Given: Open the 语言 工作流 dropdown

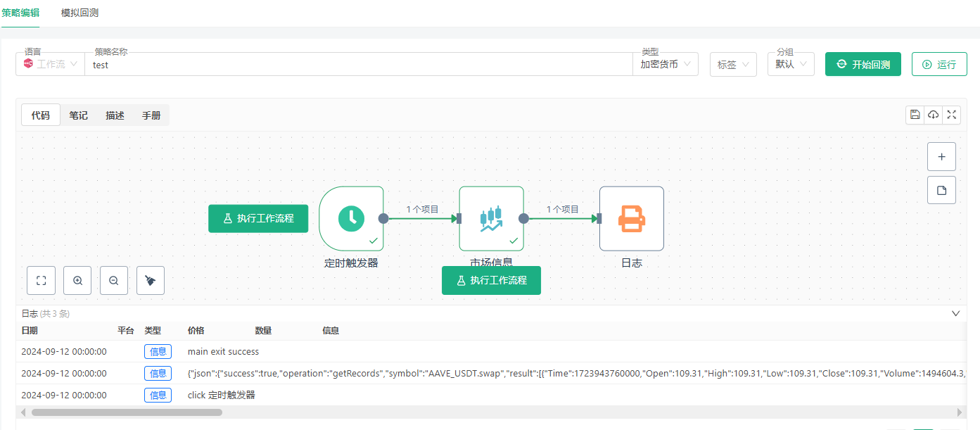Looking at the screenshot, I should [49, 64].
